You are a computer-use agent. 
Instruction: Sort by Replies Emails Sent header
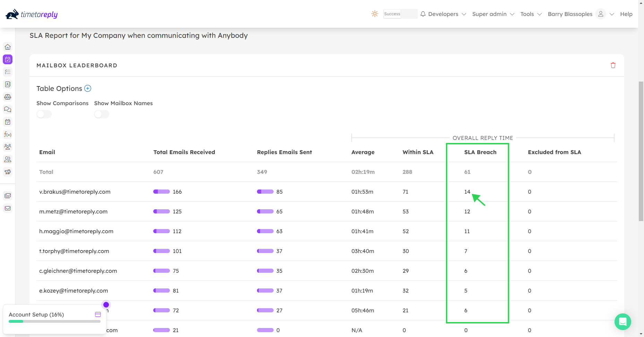click(x=284, y=152)
